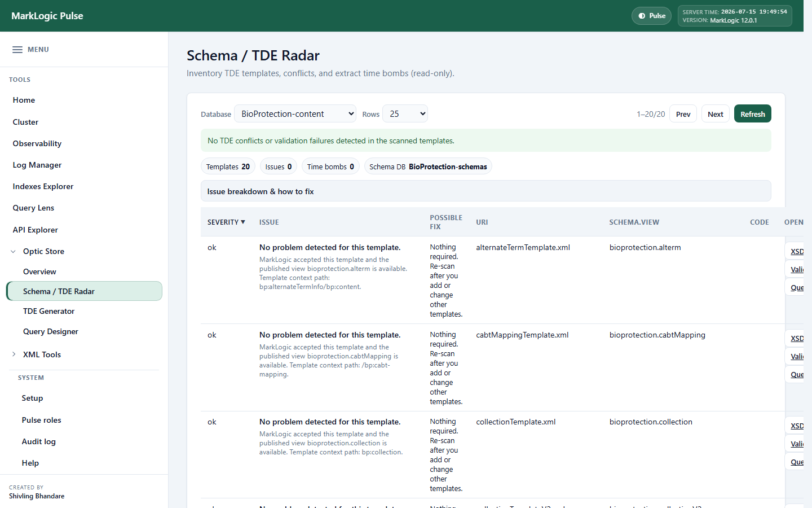Viewport: 812px width, 508px height.
Task: Go to the Next page
Action: pyautogui.click(x=716, y=114)
